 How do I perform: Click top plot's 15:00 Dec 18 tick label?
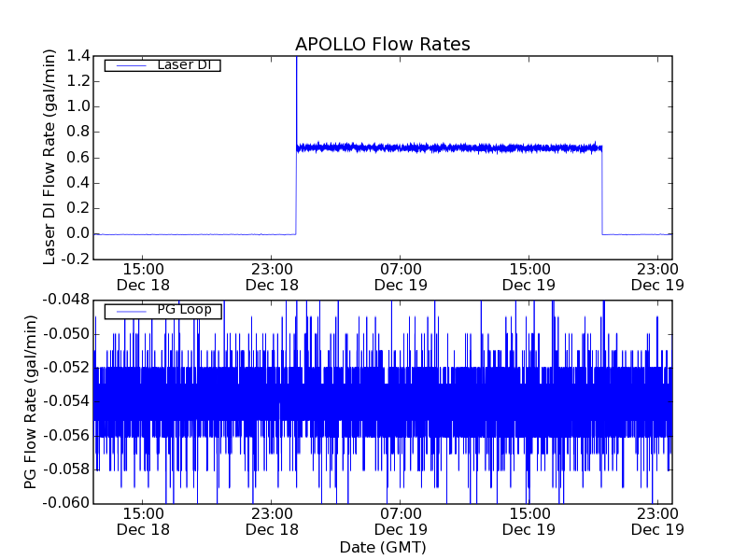[x=144, y=277]
